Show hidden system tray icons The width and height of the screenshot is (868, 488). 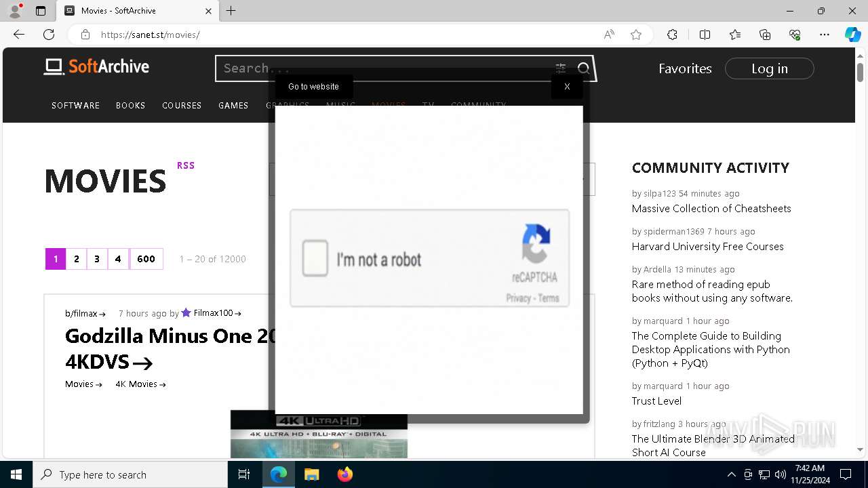tap(731, 474)
